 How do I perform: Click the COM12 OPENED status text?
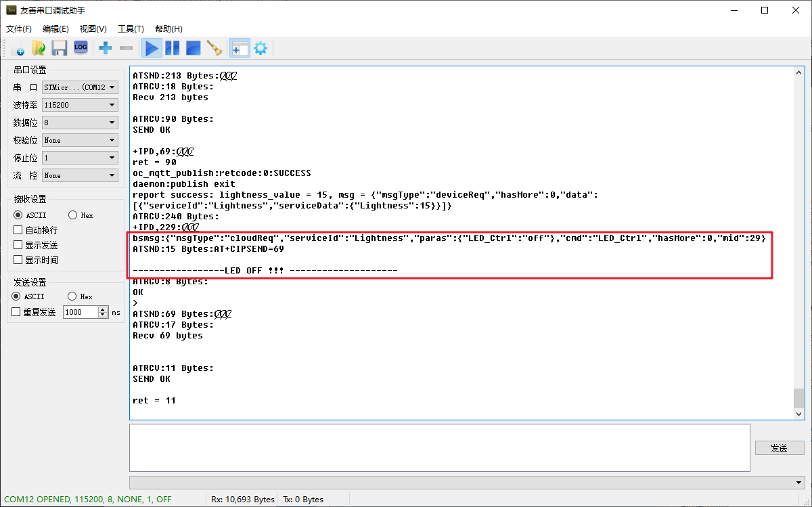[x=88, y=500]
